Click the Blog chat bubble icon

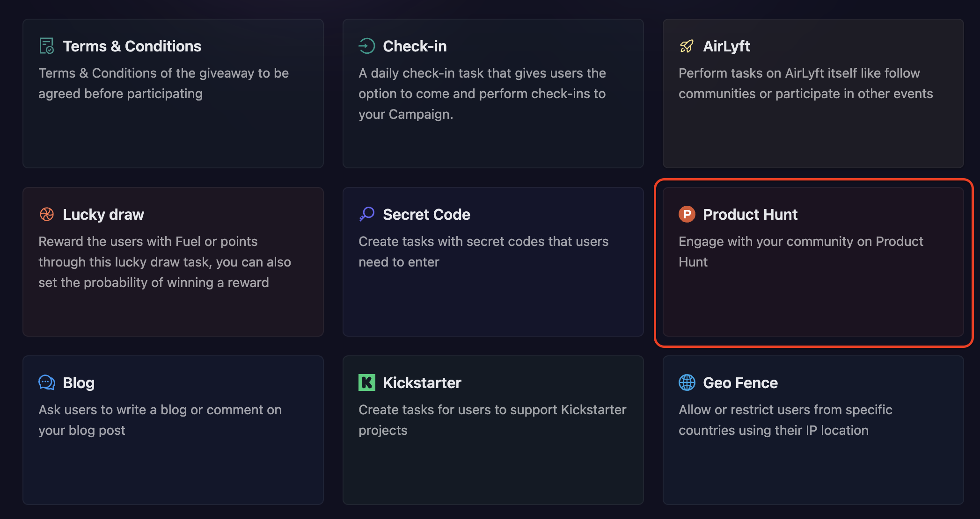point(46,382)
